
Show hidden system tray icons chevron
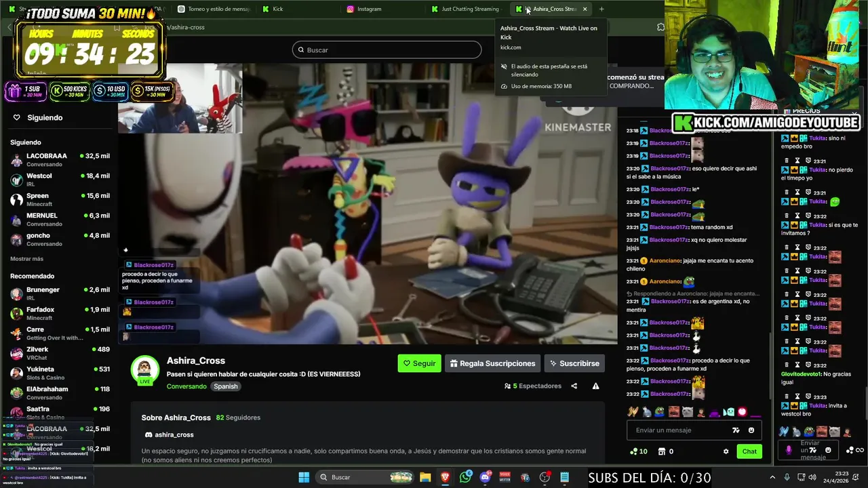[772, 477]
